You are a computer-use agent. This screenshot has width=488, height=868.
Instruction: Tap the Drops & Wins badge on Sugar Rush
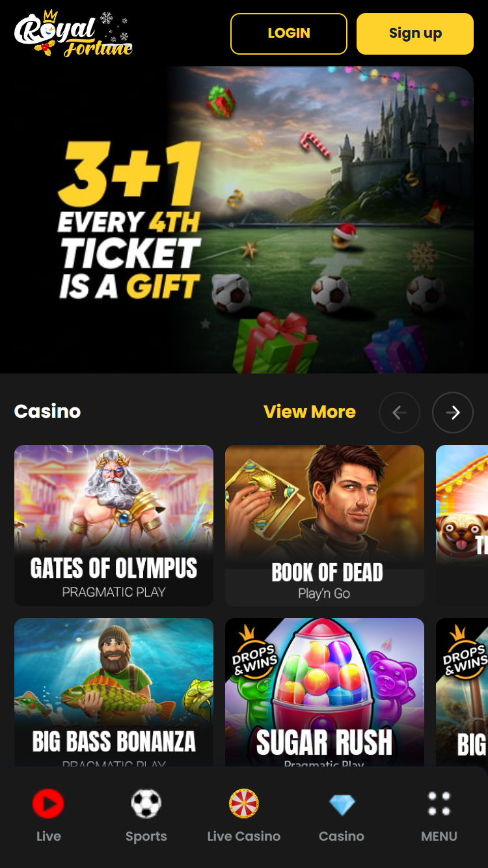pos(254,654)
